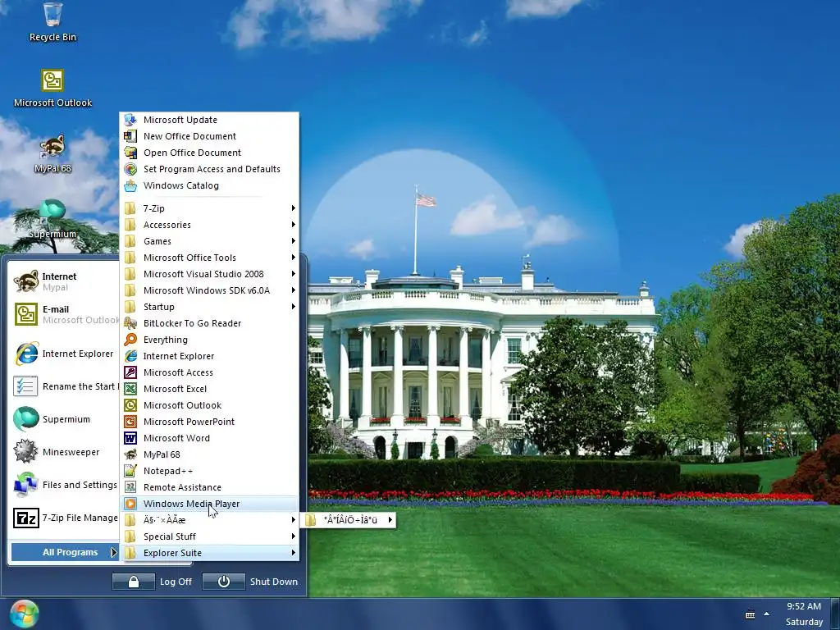Click the BitLocker To Go Reader icon
840x630 pixels.
point(130,323)
